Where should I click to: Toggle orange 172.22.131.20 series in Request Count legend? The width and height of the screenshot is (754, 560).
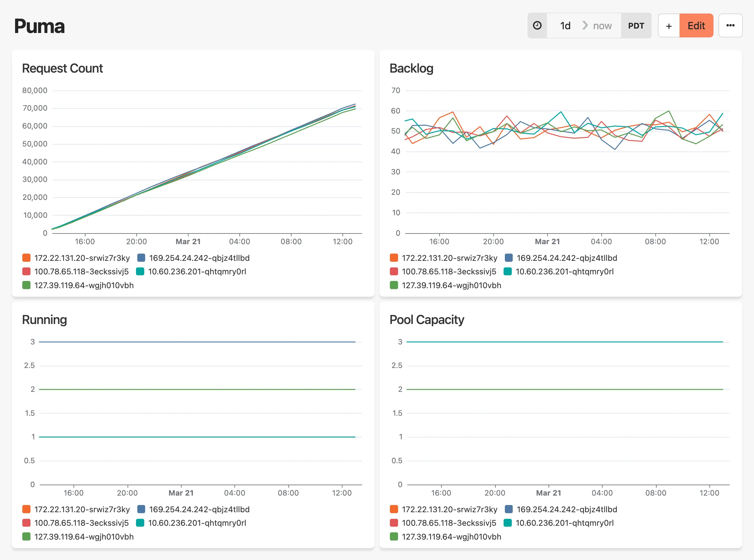click(x=82, y=258)
